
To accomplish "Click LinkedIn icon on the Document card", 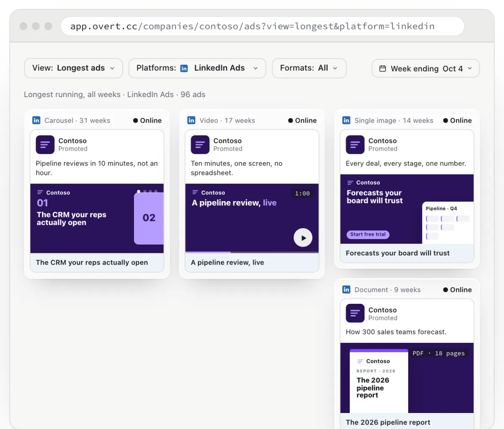I will pos(346,290).
